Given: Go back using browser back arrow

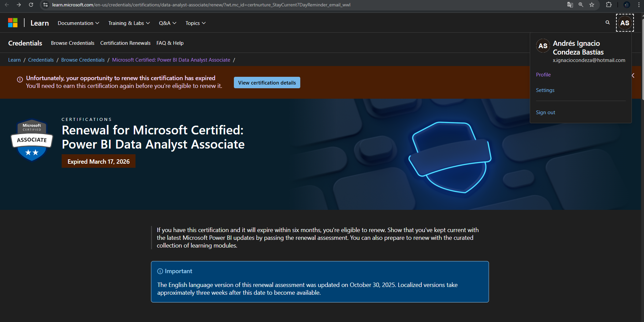Looking at the screenshot, I should coord(7,5).
